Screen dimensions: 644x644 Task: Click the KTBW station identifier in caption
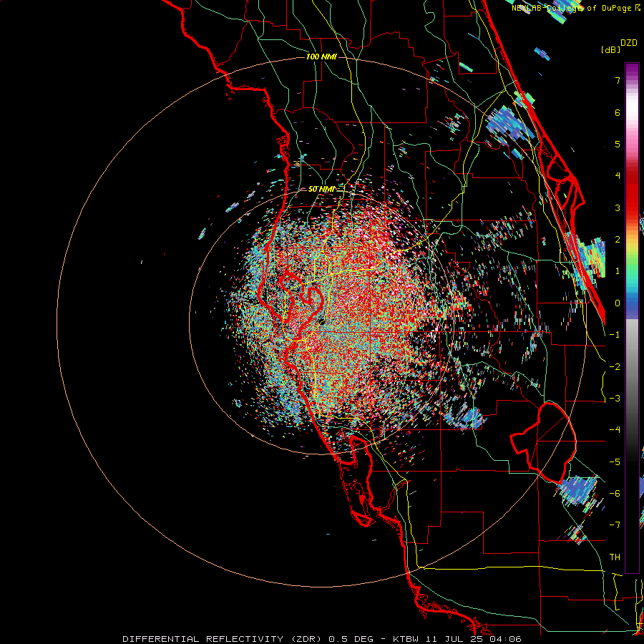click(406, 639)
